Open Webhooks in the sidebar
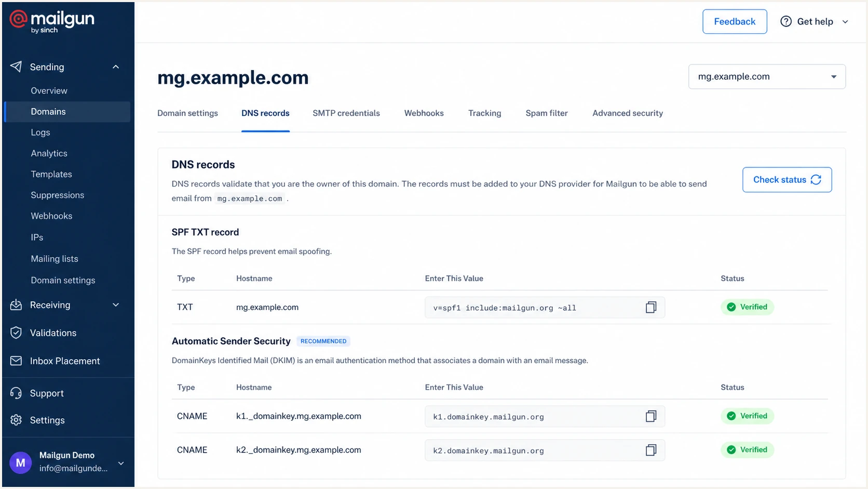Image resolution: width=868 pixels, height=489 pixels. (x=51, y=216)
